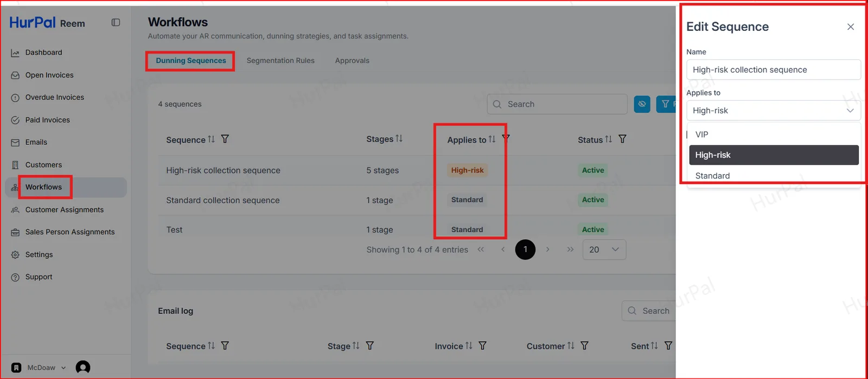868x379 pixels.
Task: Open the Applies to dropdown
Action: (774, 111)
